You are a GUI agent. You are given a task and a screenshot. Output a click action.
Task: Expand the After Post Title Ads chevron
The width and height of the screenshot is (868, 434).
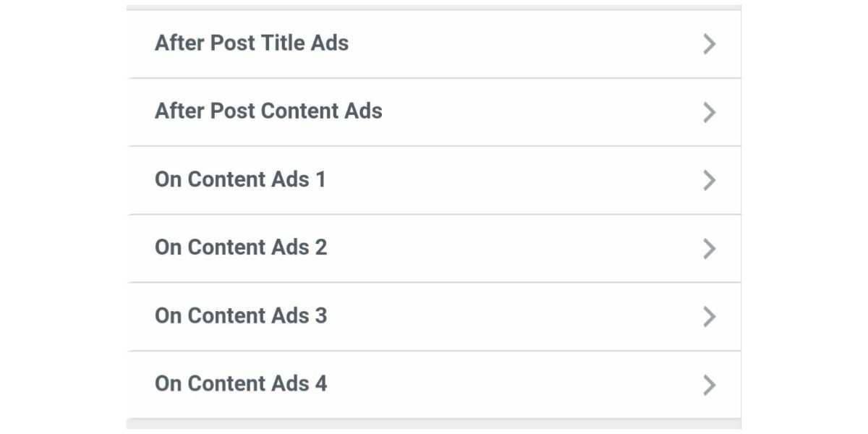(x=709, y=44)
